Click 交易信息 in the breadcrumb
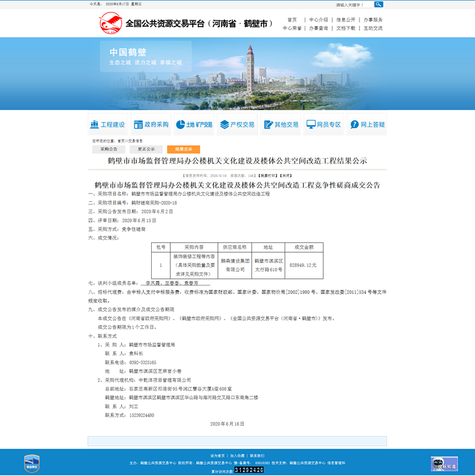The width and height of the screenshot is (475, 476). (x=135, y=141)
